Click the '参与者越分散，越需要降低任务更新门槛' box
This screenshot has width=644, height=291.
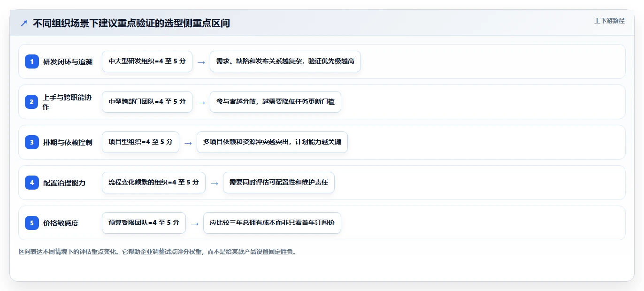pyautogui.click(x=276, y=102)
